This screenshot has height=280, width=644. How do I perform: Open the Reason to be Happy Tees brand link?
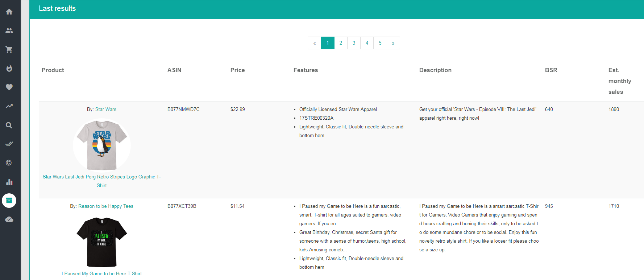tap(106, 206)
